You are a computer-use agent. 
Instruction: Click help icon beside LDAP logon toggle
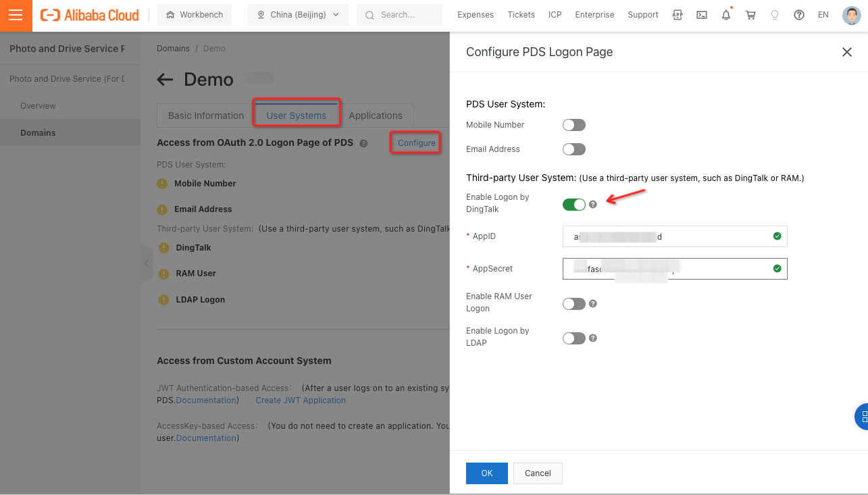[593, 338]
